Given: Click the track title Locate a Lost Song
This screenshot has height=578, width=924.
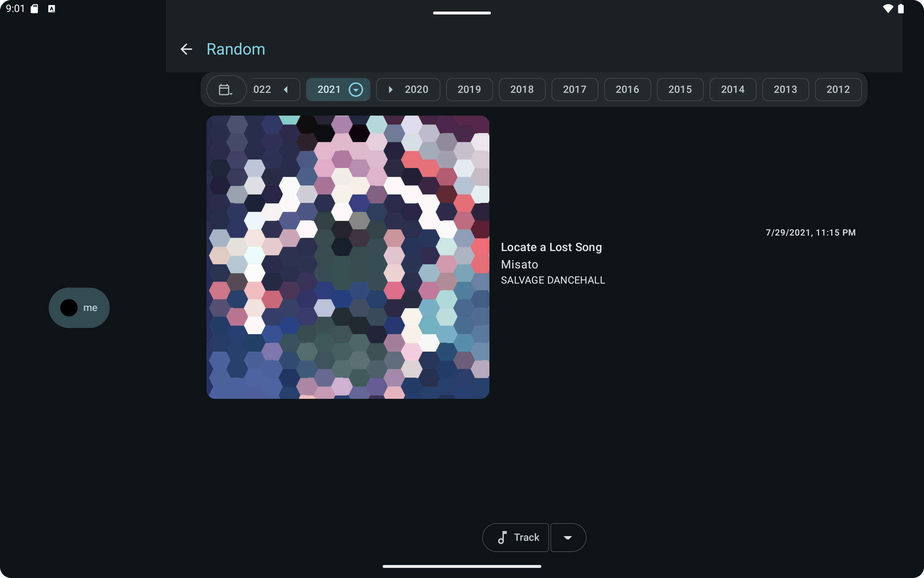Looking at the screenshot, I should click(x=552, y=247).
